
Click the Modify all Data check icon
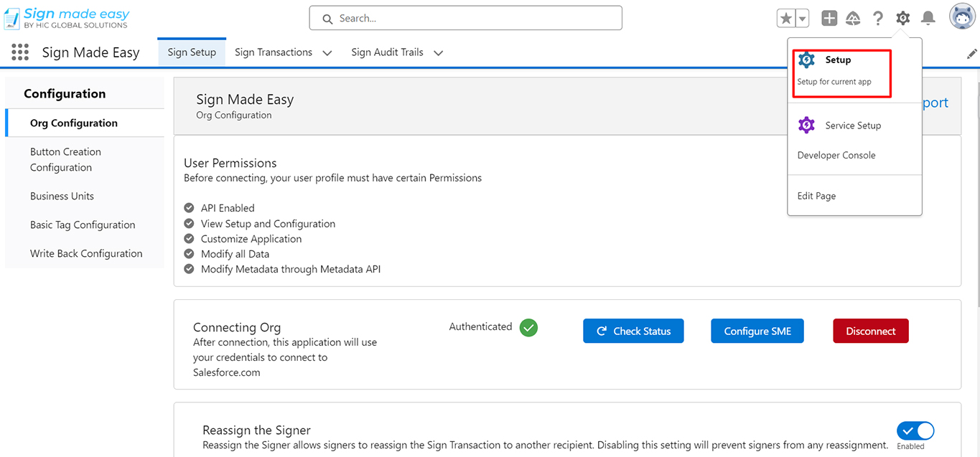pos(189,253)
